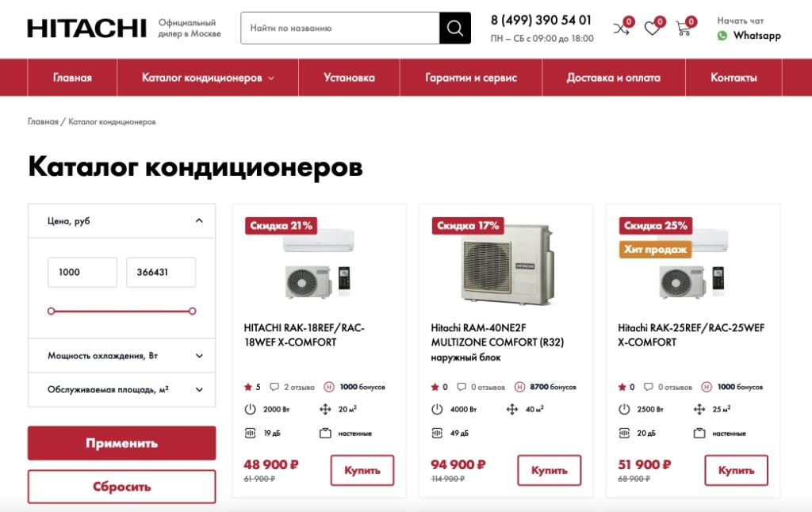Click the star rating of RAK-18REF

[252, 387]
